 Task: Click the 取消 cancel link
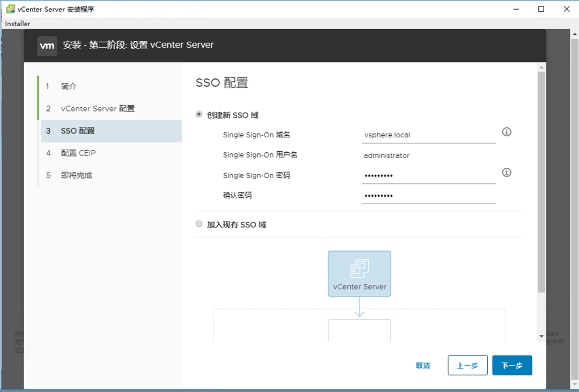click(423, 366)
